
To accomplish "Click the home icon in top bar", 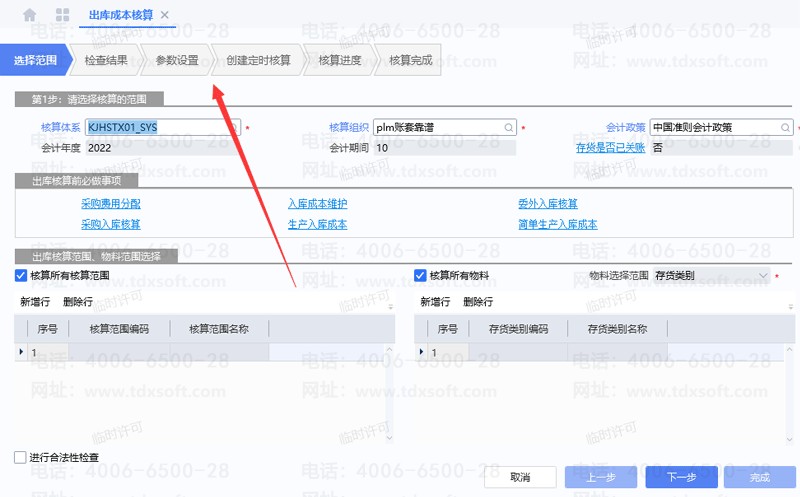I will click(30, 15).
